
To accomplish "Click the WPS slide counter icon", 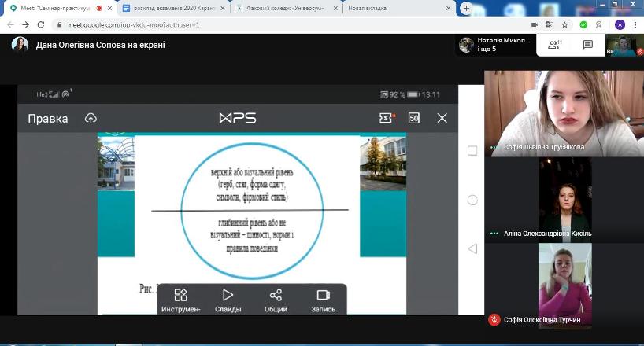I will pos(414,118).
